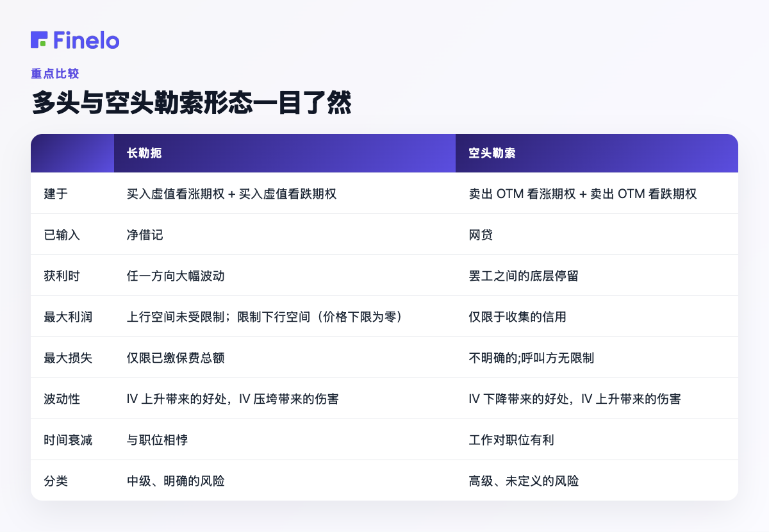The image size is (769, 532).
Task: Click the '空头勒索' column header
Action: (492, 153)
